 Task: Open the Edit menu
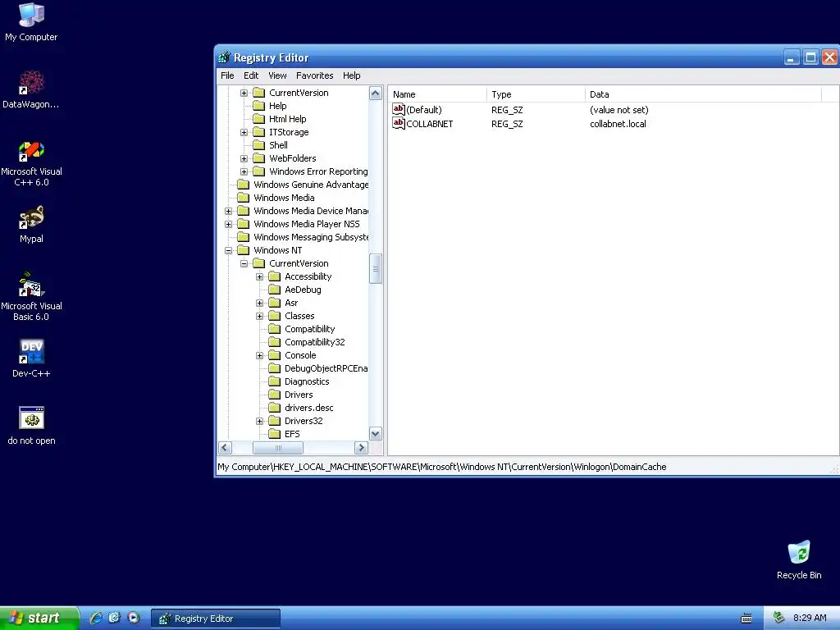(251, 75)
